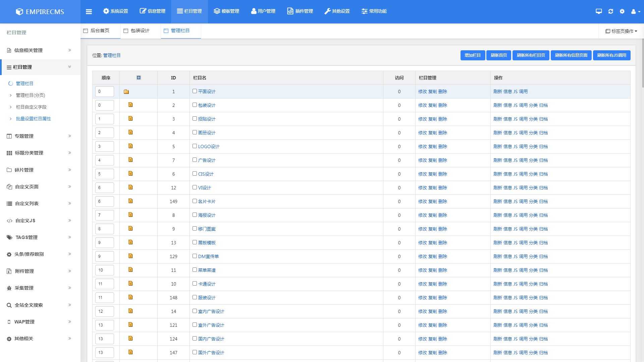The width and height of the screenshot is (644, 362).
Task: Click the hamburger menu toggle icon
Action: coord(89,11)
